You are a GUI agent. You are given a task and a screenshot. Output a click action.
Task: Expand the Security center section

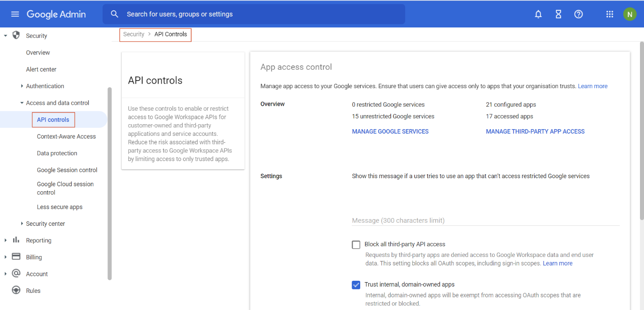click(22, 224)
